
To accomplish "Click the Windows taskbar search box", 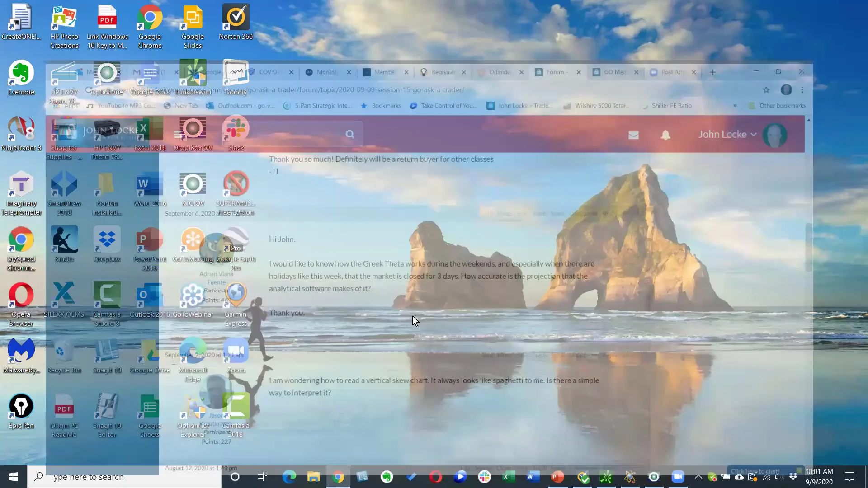I will [124, 477].
